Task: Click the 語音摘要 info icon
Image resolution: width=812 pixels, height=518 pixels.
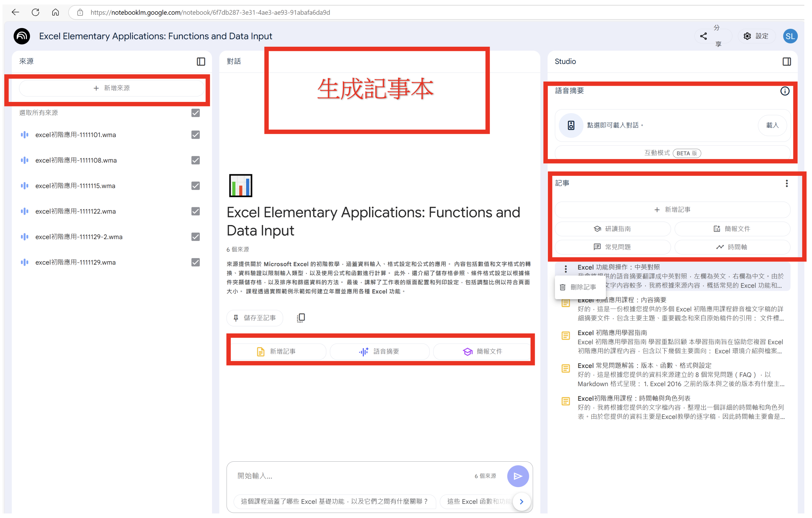Action: pos(785,91)
